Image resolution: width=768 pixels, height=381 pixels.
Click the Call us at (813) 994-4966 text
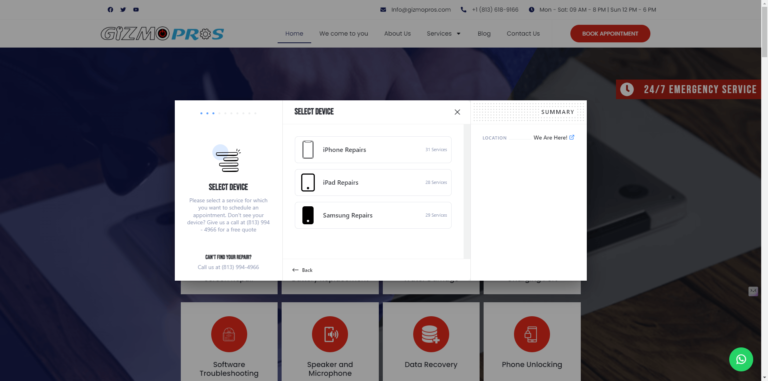coord(228,267)
